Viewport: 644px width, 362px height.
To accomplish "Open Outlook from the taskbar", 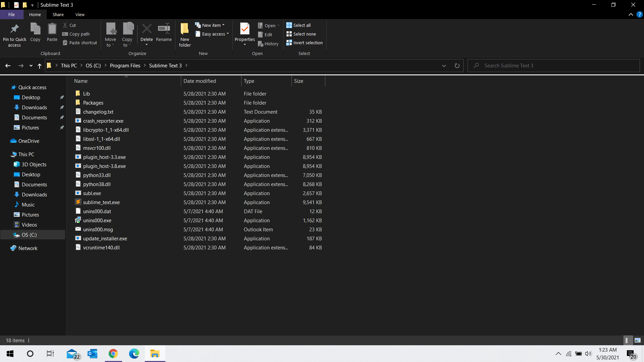I will point(93,354).
